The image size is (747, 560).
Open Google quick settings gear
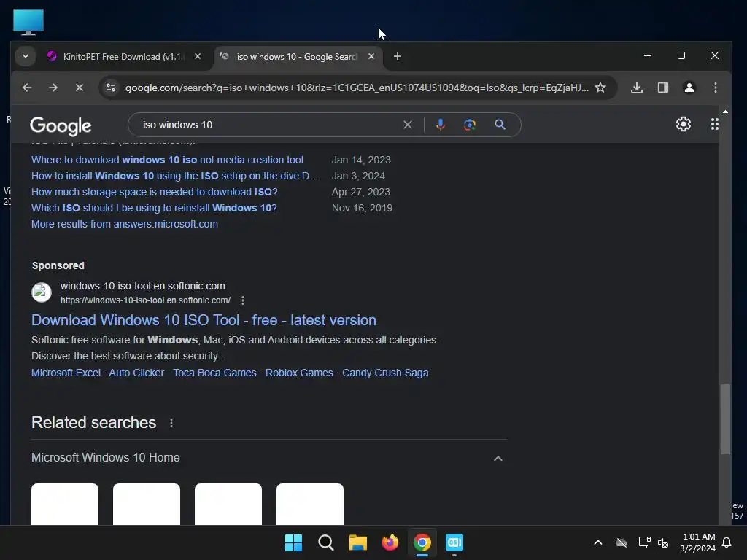pos(683,124)
